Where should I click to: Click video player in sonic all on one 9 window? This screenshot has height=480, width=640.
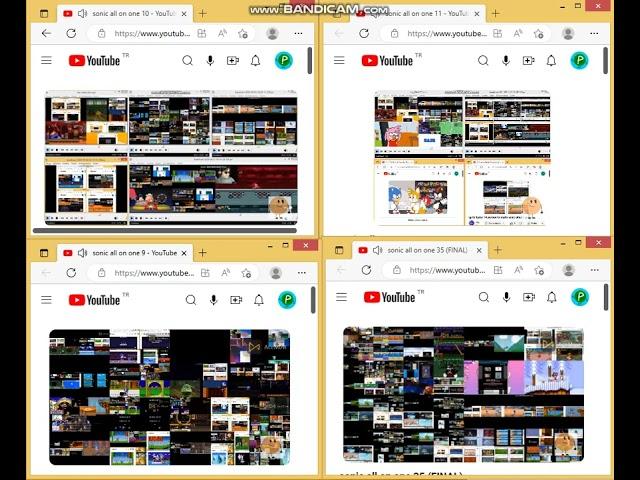[x=169, y=397]
